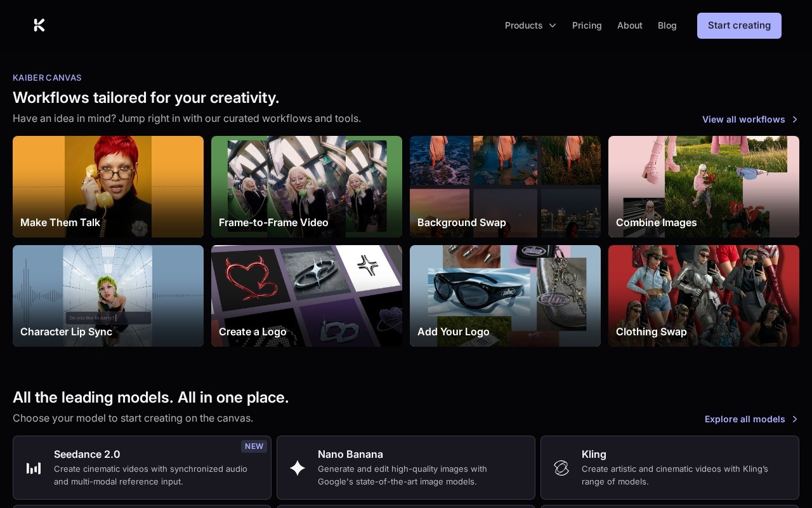Click the Nano Banana sparkle icon
Screen dimensions: 812x508
298,468
